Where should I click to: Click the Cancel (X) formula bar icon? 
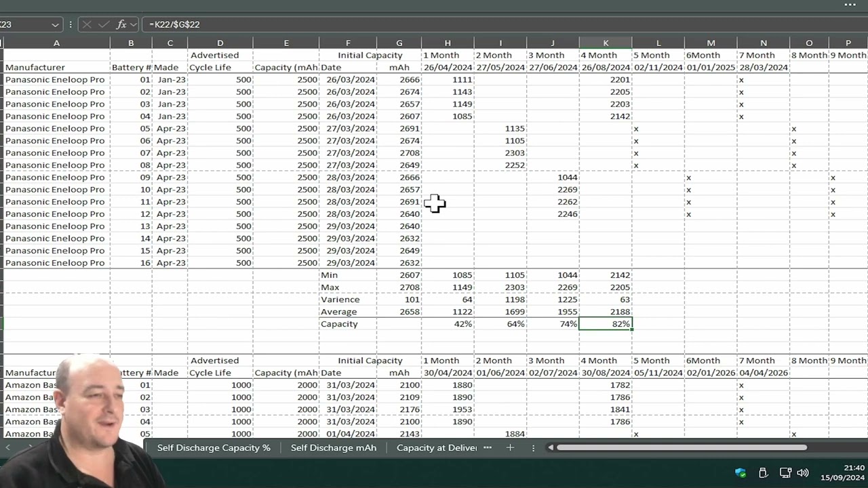click(87, 24)
